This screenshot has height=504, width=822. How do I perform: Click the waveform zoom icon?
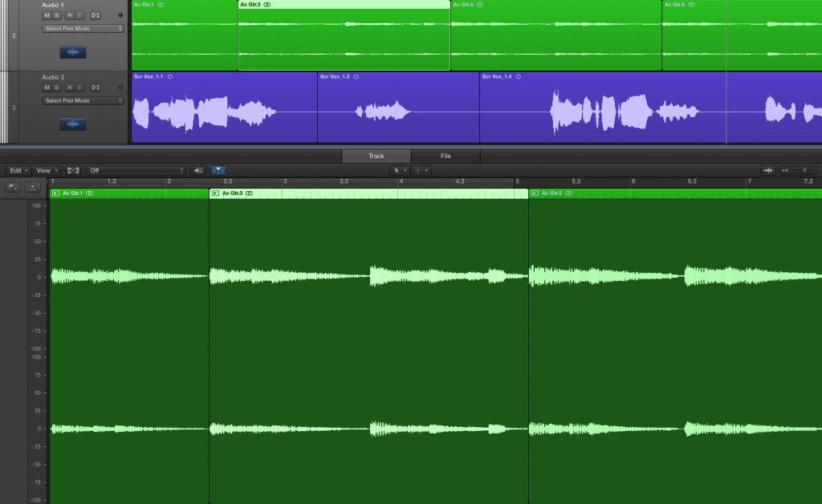coord(768,170)
